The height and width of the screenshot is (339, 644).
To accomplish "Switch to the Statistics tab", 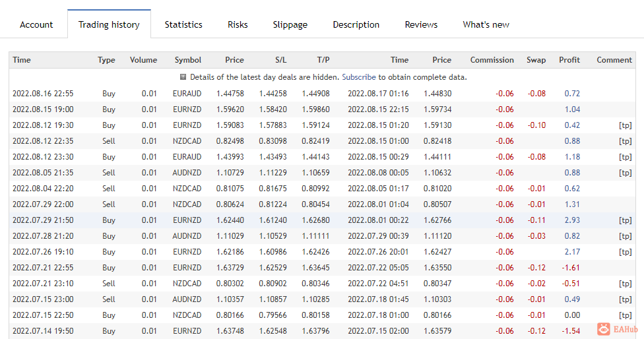I will (183, 24).
